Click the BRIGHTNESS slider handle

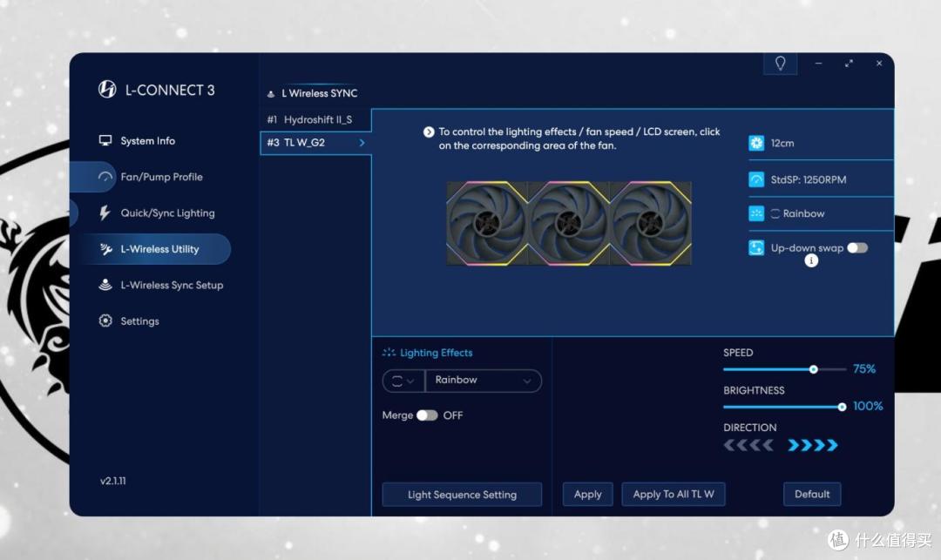[842, 407]
